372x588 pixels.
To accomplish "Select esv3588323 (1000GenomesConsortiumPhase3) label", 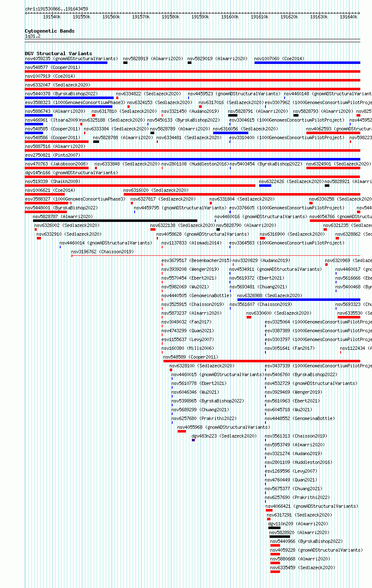I will [x=75, y=102].
